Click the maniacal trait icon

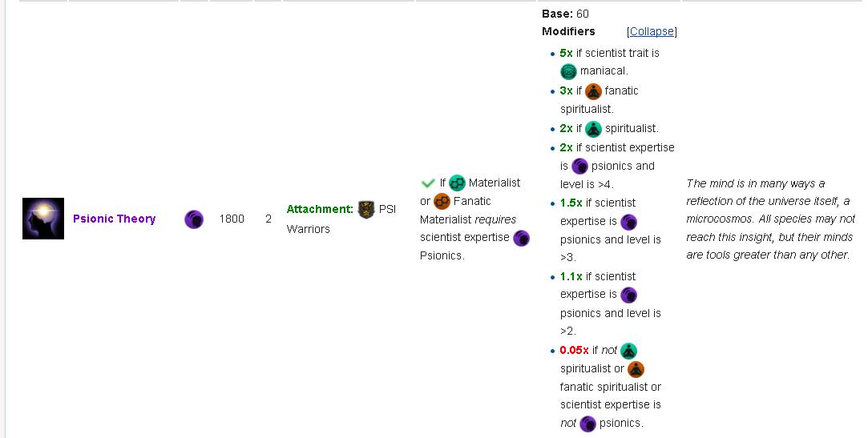[x=569, y=71]
